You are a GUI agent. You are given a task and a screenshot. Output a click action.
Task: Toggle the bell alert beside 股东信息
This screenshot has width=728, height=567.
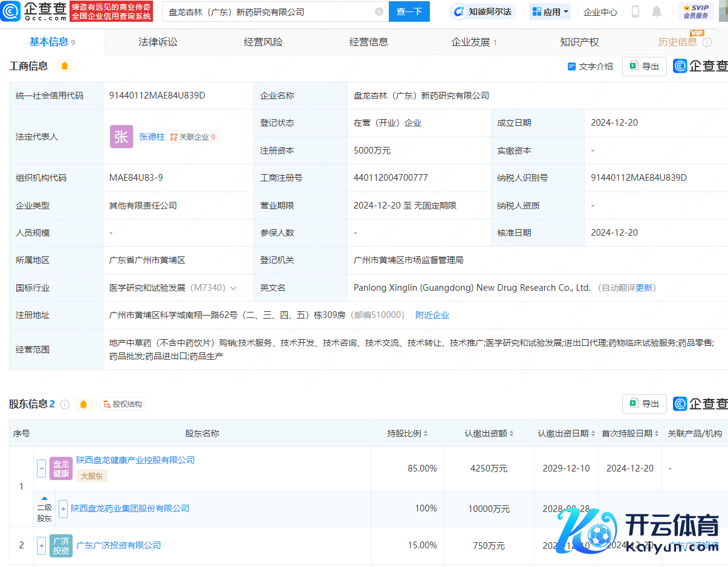83,404
